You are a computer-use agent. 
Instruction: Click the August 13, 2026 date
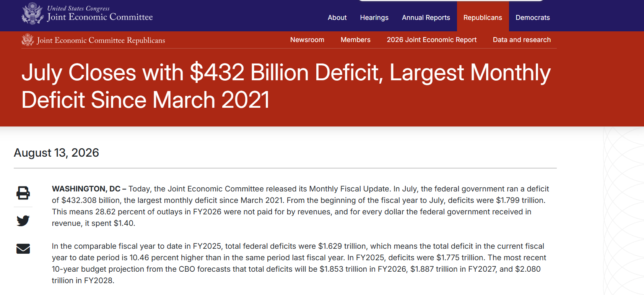pos(56,152)
